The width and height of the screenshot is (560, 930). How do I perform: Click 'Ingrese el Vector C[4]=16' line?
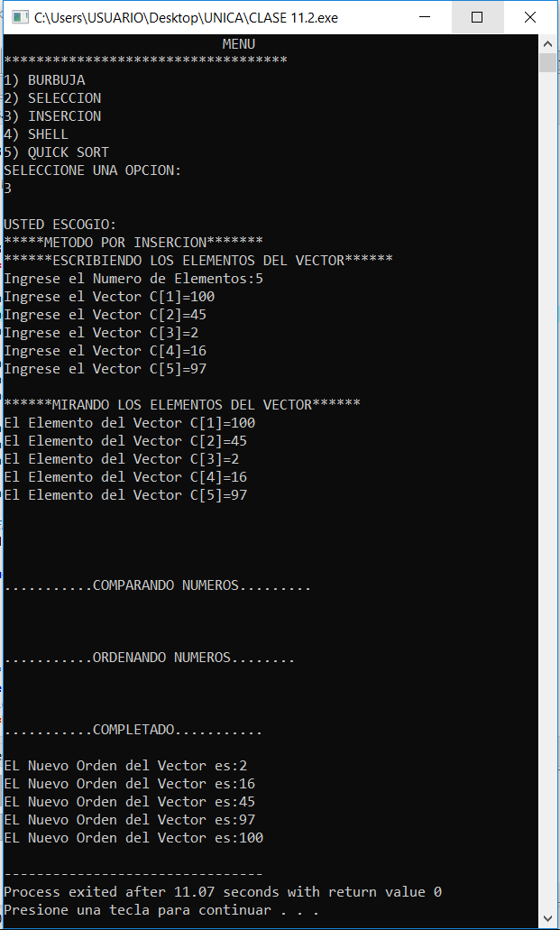(x=105, y=351)
